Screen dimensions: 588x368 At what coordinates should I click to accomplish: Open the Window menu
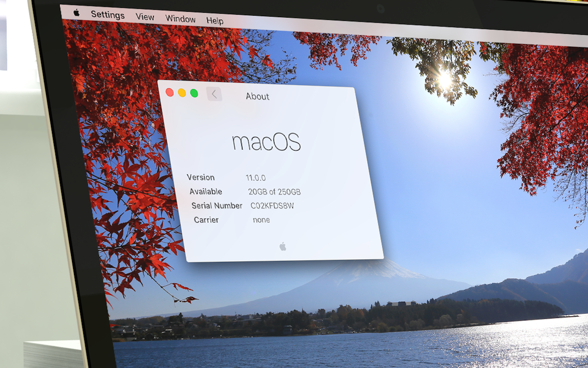180,19
